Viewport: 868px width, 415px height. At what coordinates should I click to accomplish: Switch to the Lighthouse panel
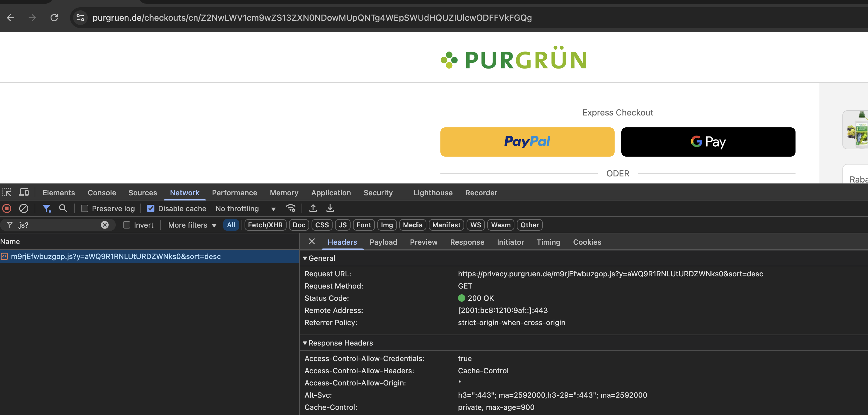tap(433, 193)
